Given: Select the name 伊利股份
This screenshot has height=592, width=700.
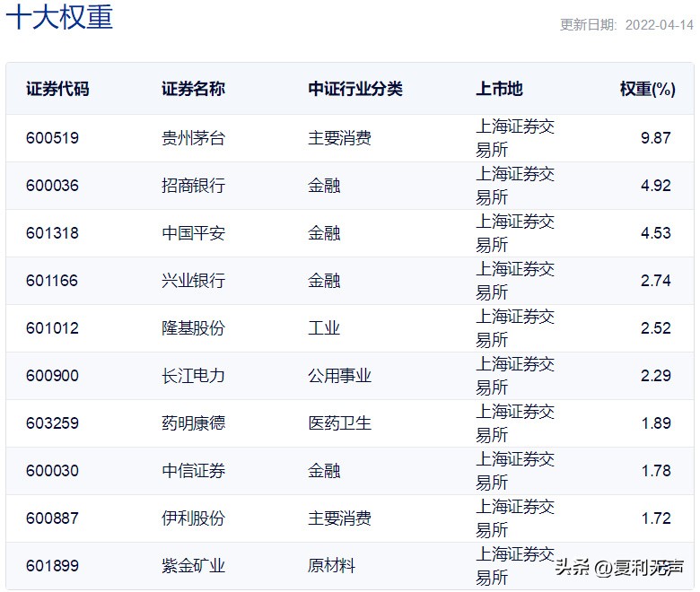Looking at the screenshot, I should (x=193, y=518).
